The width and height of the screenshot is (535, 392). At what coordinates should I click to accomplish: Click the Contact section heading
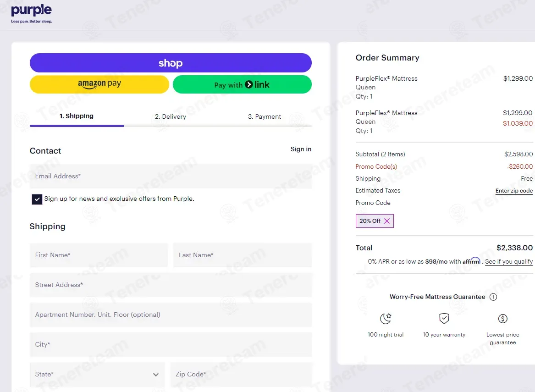(x=45, y=151)
